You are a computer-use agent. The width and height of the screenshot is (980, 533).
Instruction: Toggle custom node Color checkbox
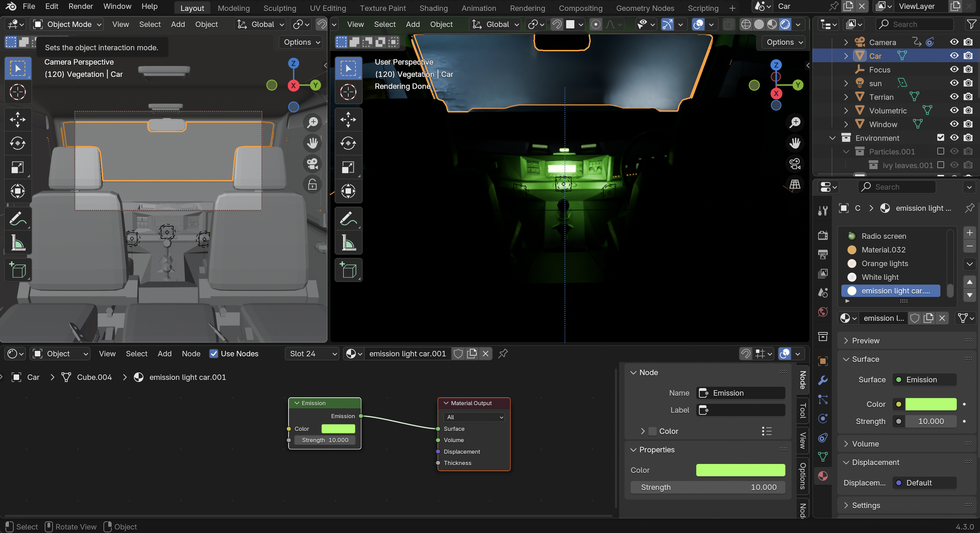652,431
